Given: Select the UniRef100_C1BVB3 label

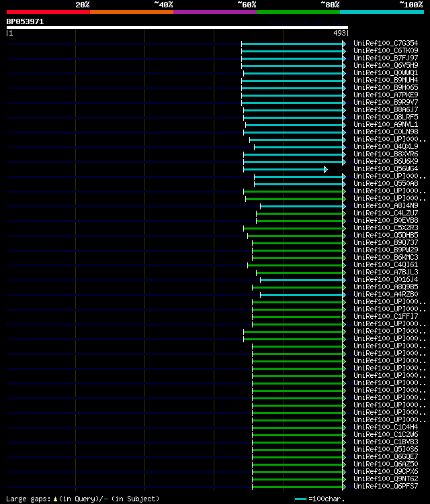Looking at the screenshot, I should [386, 442].
